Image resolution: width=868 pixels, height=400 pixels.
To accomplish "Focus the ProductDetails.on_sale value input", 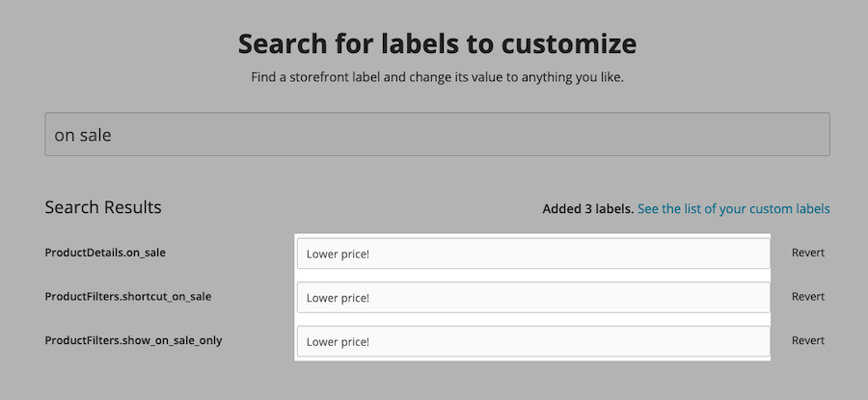I will point(532,253).
